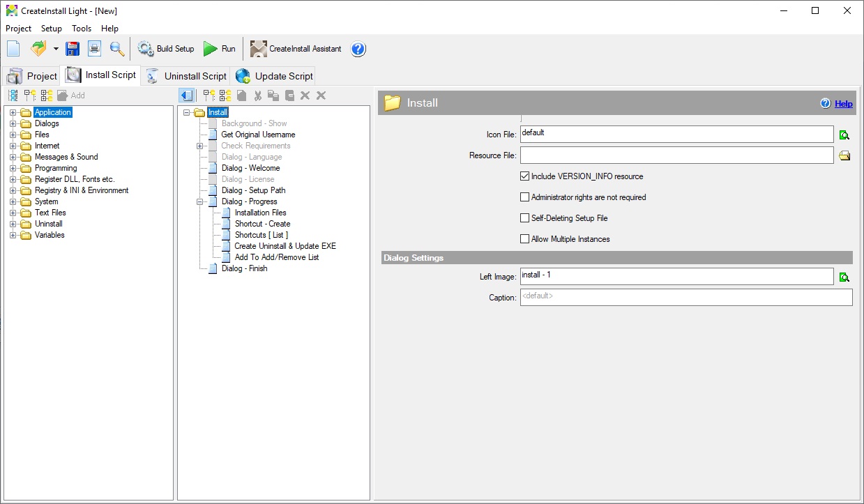Open the Help menu
Image resolution: width=864 pixels, height=504 pixels.
[109, 29]
